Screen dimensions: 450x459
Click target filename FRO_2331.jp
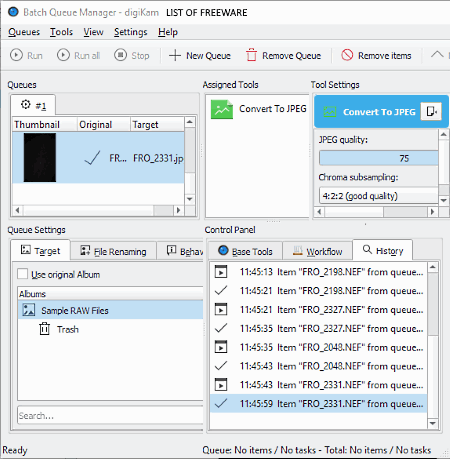158,158
